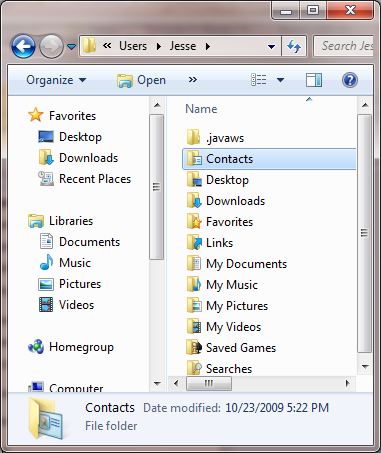The width and height of the screenshot is (381, 453).
Task: Expand the address bar history dropdown
Action: (x=272, y=46)
